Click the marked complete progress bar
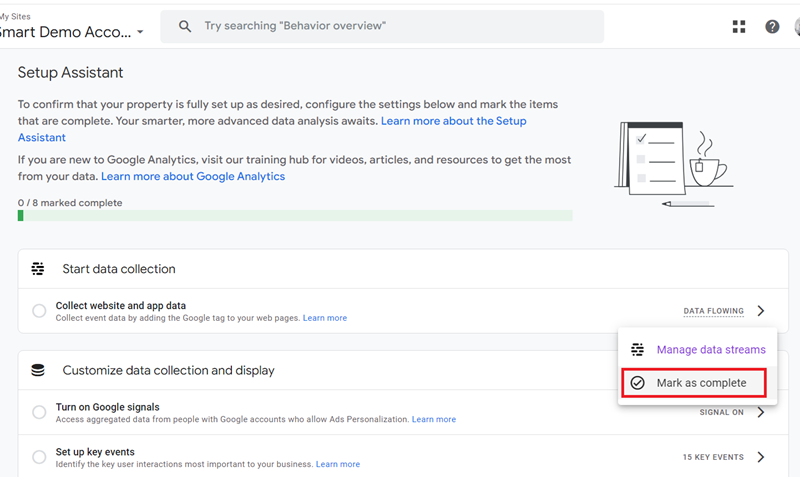This screenshot has height=477, width=800. [x=295, y=216]
